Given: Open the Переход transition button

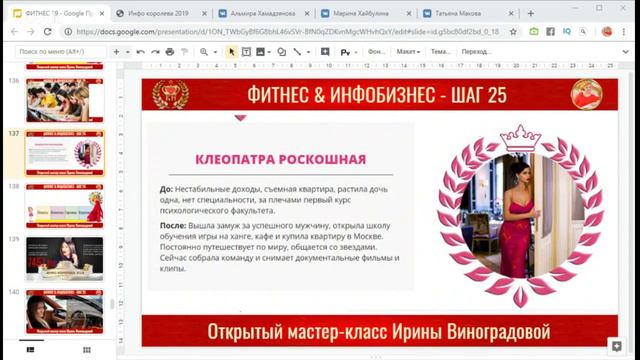Looking at the screenshot, I should (476, 52).
